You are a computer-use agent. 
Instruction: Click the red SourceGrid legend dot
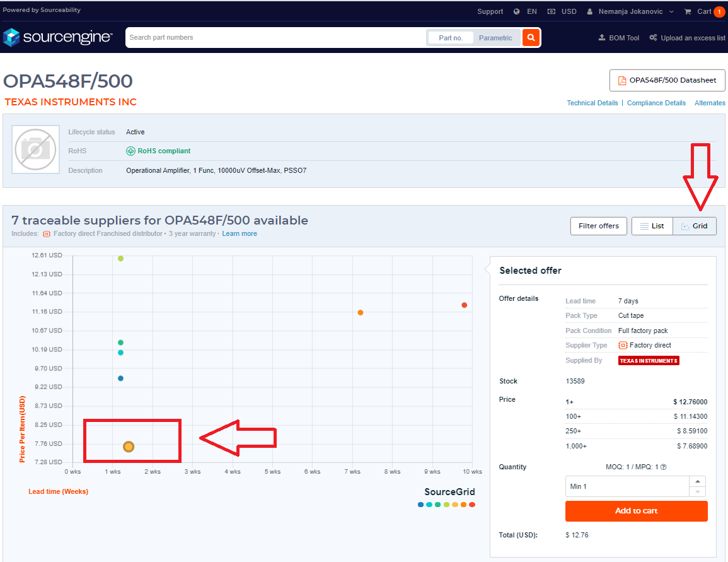pos(472,505)
